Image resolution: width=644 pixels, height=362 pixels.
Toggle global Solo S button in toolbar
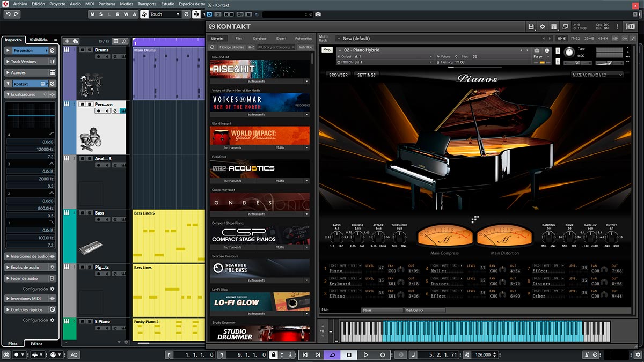101,14
